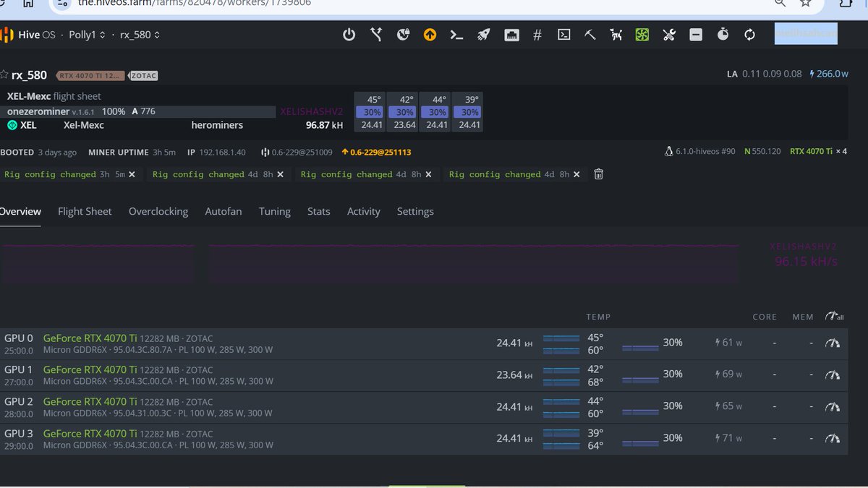Click the RTX 4070 TI tag badge

pos(90,75)
